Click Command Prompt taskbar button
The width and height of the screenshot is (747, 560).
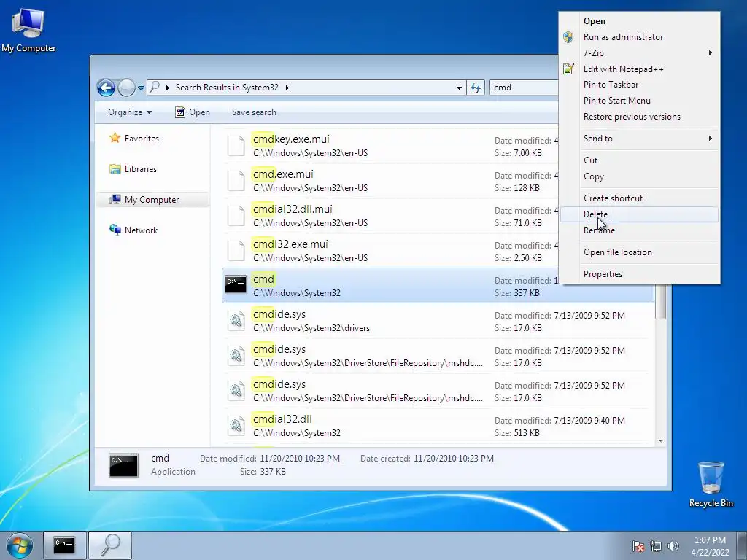pyautogui.click(x=65, y=545)
